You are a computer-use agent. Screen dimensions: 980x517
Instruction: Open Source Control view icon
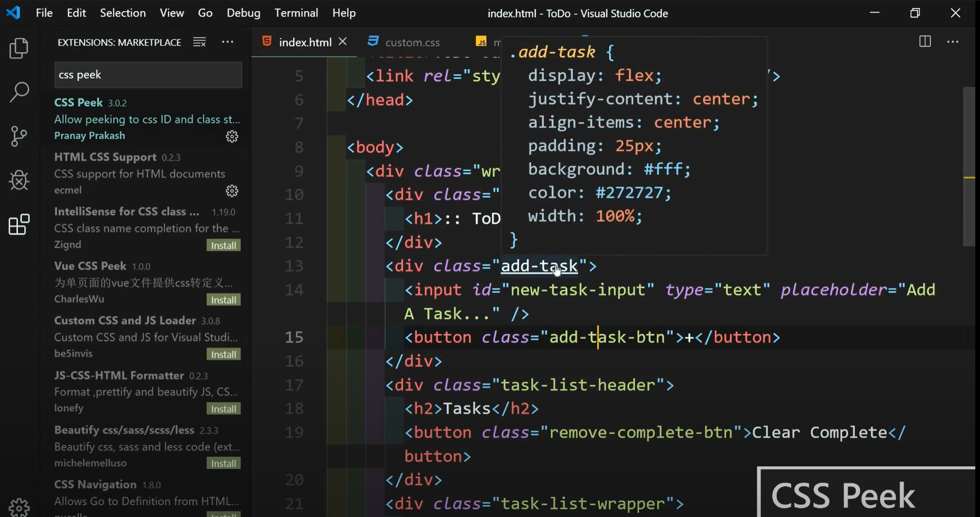[19, 136]
